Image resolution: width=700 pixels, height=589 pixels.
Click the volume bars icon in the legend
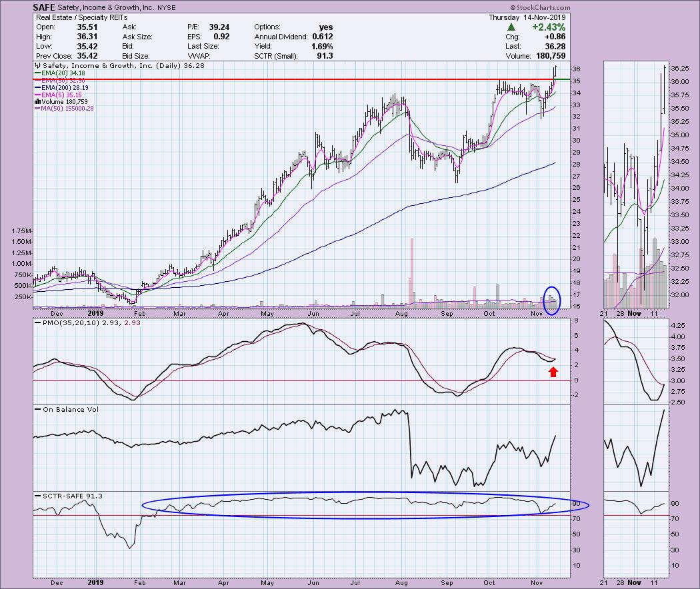click(37, 102)
